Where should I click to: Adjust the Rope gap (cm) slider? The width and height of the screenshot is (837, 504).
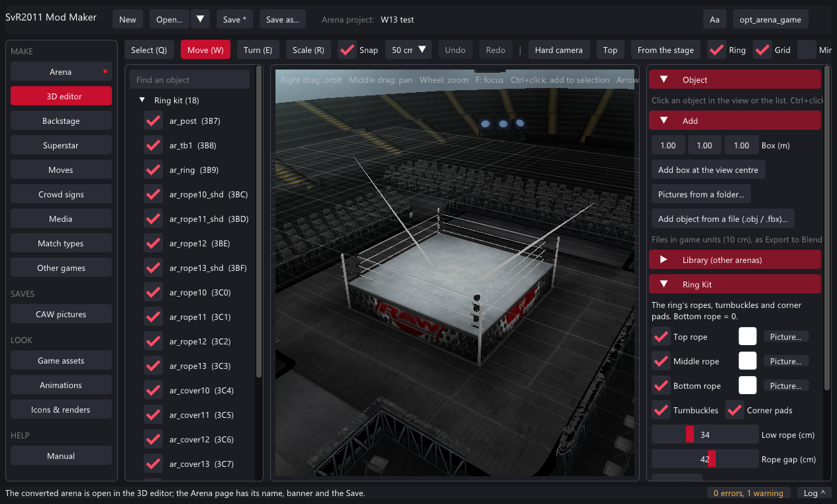click(705, 459)
